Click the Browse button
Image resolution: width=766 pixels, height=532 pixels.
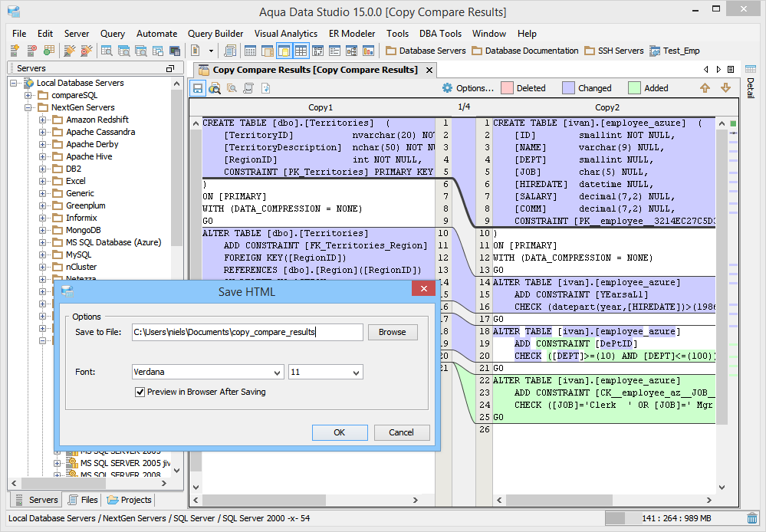[x=393, y=332]
